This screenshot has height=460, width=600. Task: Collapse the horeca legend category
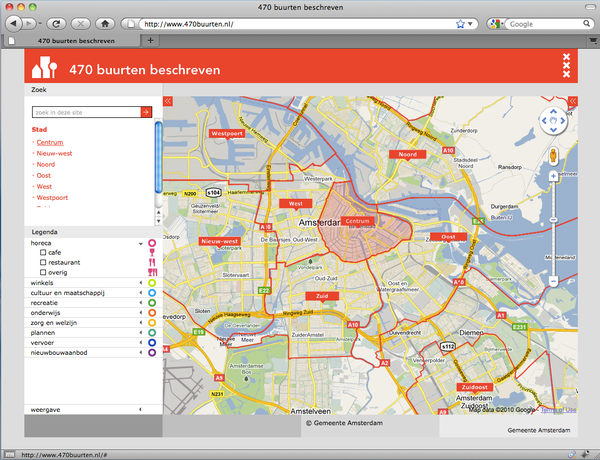140,243
